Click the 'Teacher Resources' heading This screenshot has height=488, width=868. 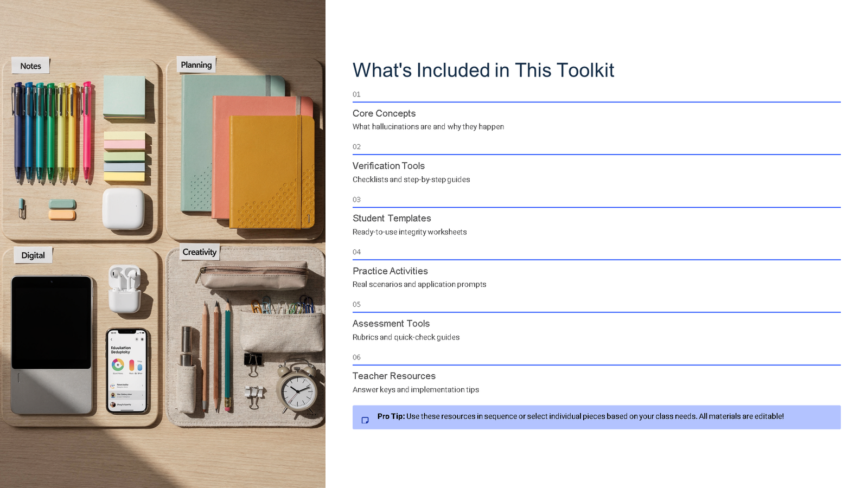pyautogui.click(x=394, y=376)
